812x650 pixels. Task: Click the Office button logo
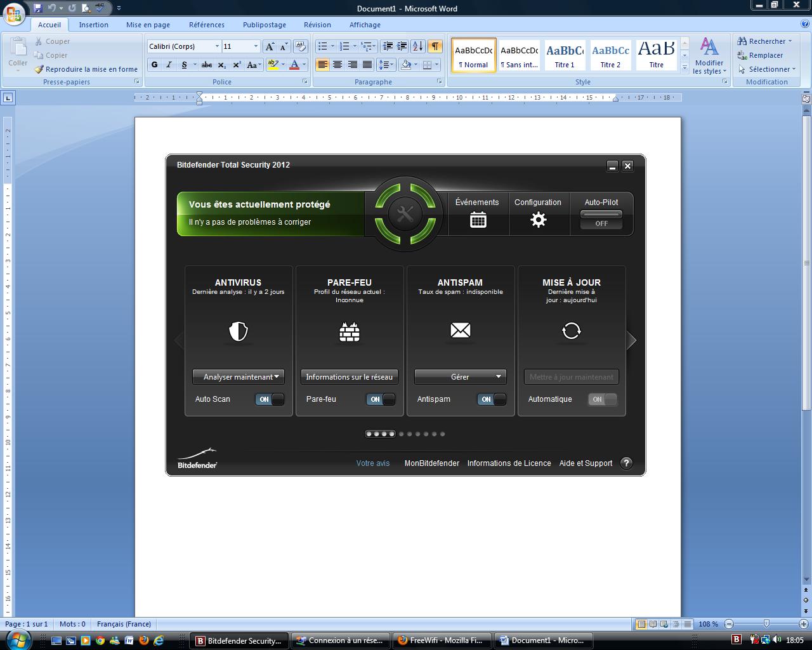coord(13,13)
